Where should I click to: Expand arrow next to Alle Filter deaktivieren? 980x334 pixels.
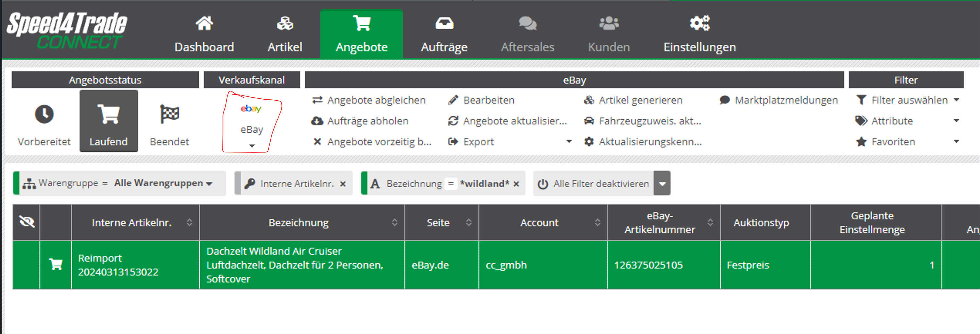point(662,184)
